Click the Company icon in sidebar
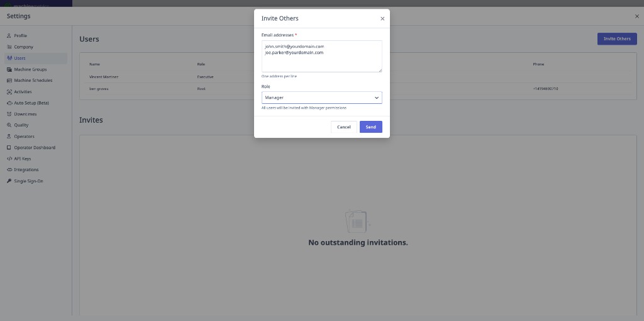Image resolution: width=644 pixels, height=321 pixels. (9, 47)
